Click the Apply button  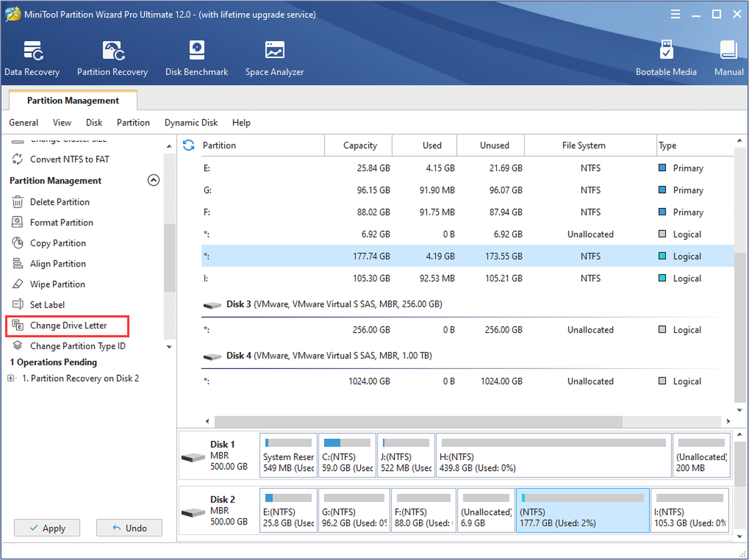click(47, 528)
